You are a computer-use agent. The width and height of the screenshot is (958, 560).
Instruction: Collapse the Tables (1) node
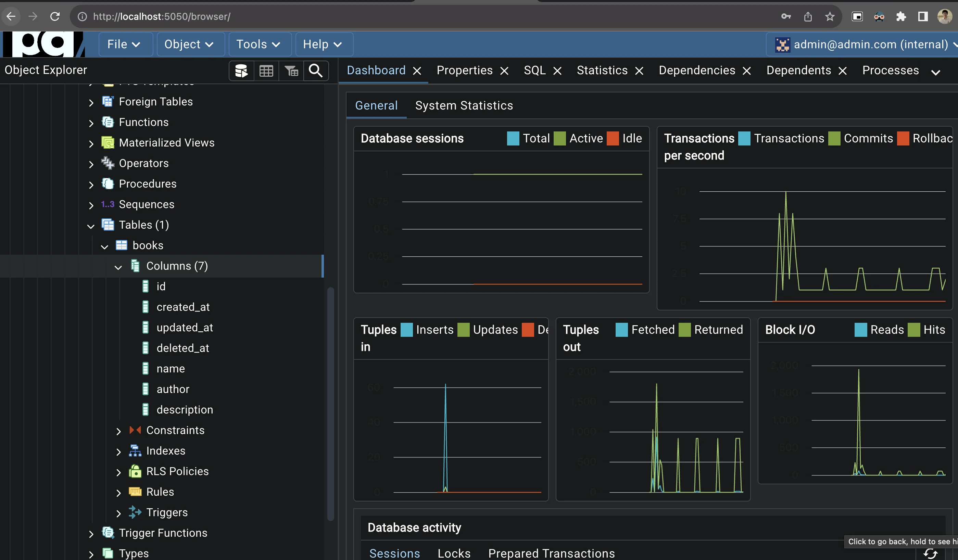(91, 226)
